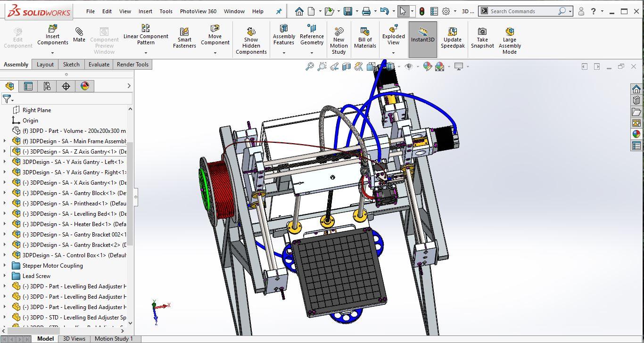Switch to the Motion Study 1 tab
644x343 pixels.
coord(114,338)
